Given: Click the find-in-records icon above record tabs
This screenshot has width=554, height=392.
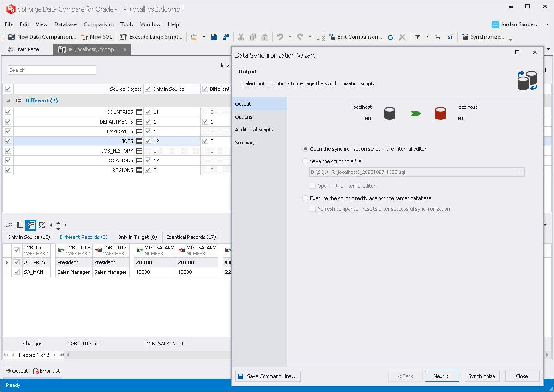Looking at the screenshot, I should (9, 225).
